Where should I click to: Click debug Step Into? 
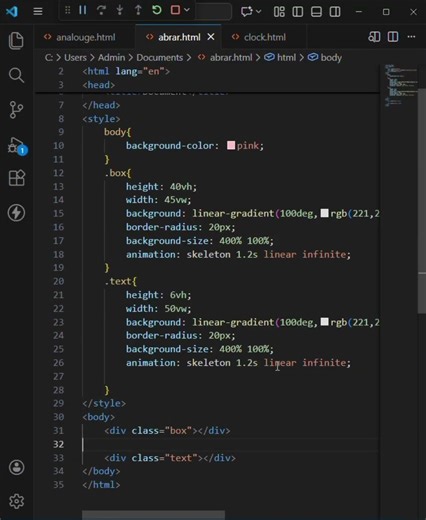point(120,10)
